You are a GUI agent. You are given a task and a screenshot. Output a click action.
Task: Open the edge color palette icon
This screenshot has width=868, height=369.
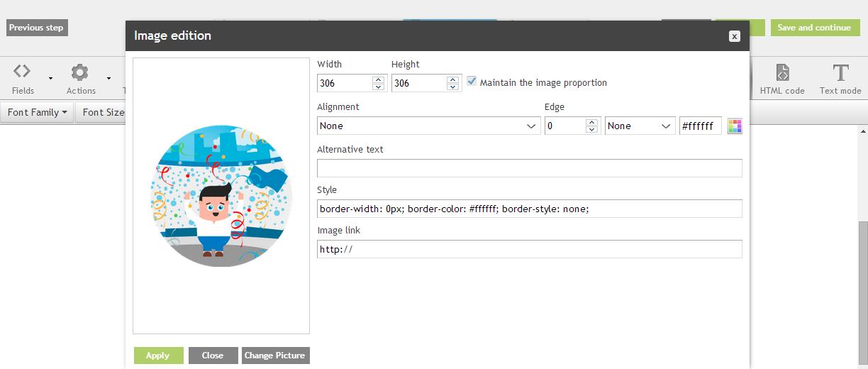click(735, 126)
